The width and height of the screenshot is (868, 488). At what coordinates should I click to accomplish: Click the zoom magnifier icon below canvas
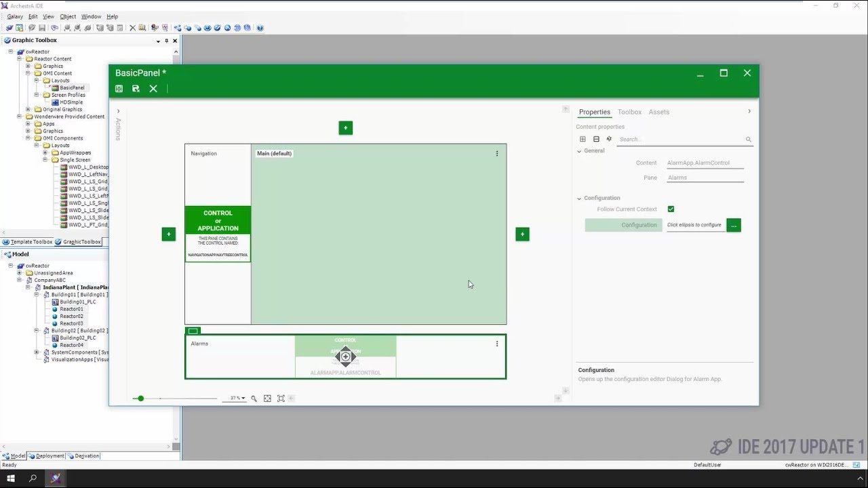(254, 399)
